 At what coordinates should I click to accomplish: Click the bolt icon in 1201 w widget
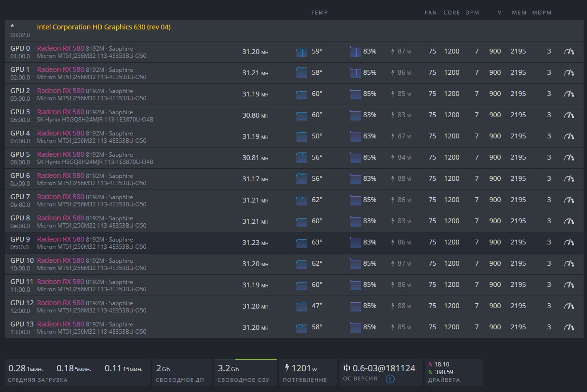click(287, 368)
